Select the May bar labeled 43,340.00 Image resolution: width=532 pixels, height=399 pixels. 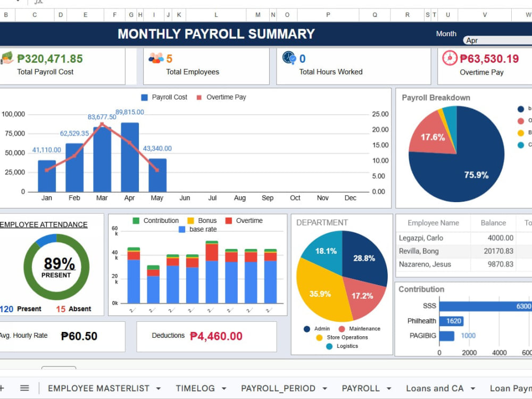tap(157, 175)
